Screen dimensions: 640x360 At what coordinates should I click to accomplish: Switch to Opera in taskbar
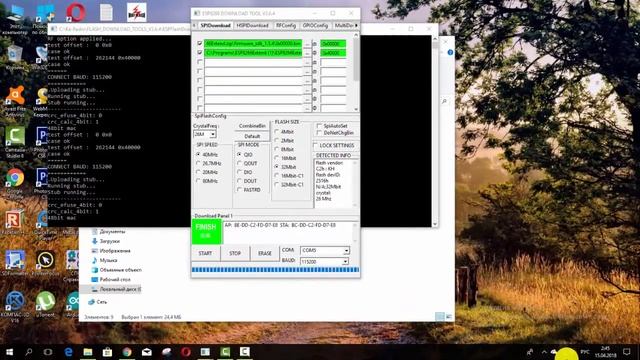pos(186,352)
